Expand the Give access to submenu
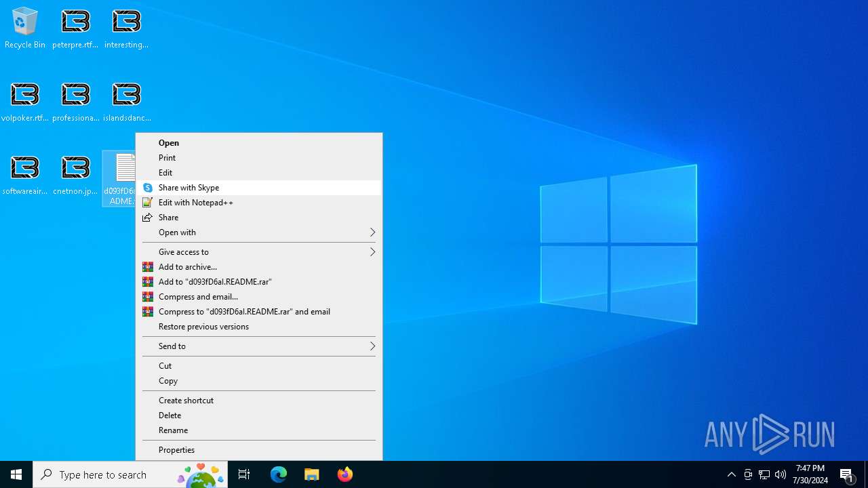Image resolution: width=868 pixels, height=488 pixels. tap(259, 252)
